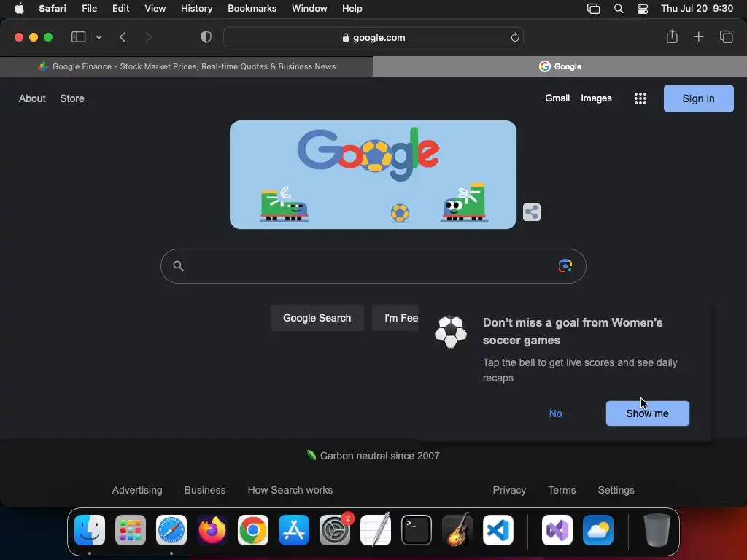Open the File menu
This screenshot has height=560, width=747.
click(x=89, y=8)
